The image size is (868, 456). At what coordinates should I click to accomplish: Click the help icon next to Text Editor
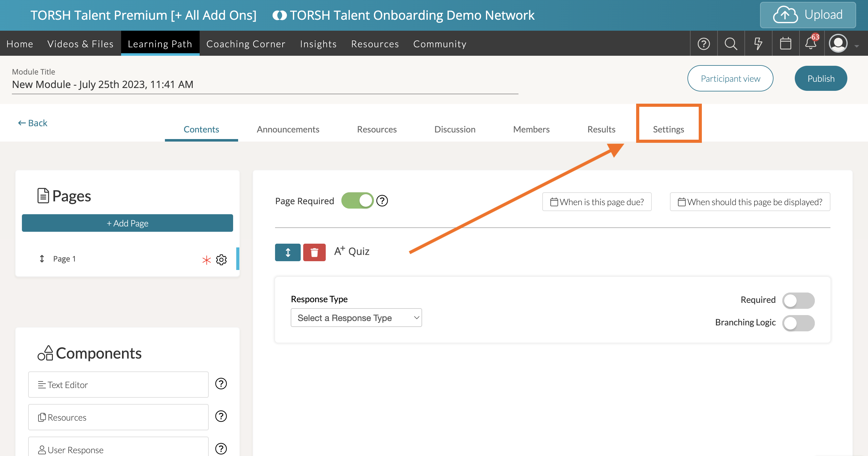(221, 384)
